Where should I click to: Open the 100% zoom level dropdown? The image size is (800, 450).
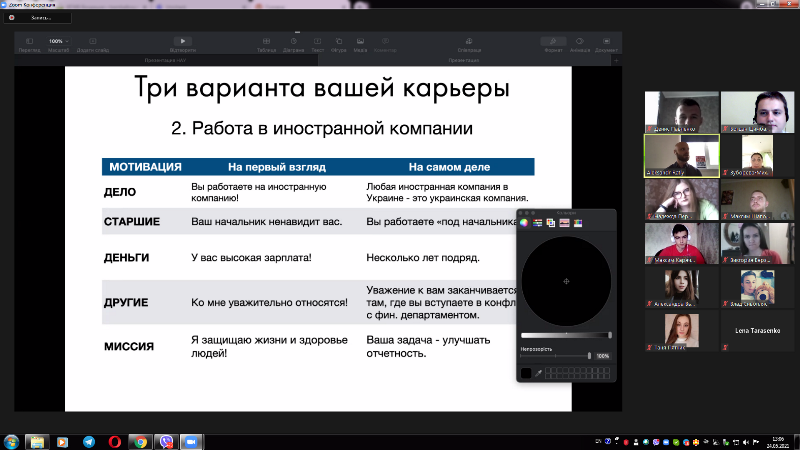(59, 41)
